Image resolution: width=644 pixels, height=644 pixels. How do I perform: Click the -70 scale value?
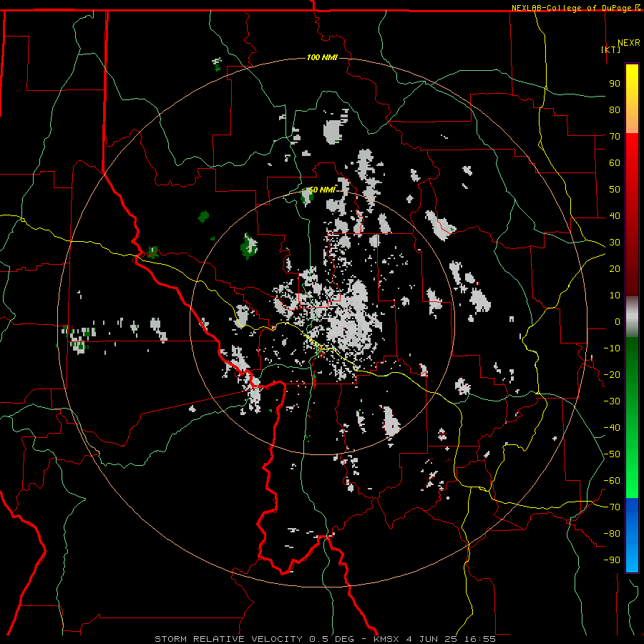pyautogui.click(x=612, y=507)
